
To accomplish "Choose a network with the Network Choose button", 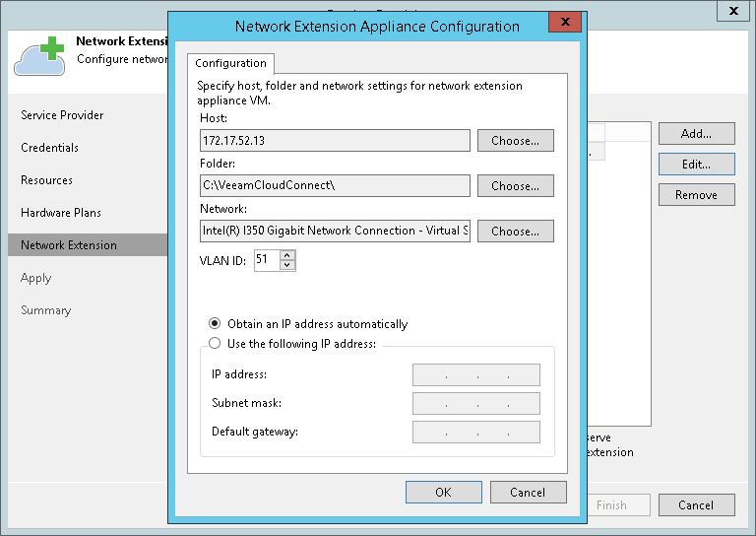I will point(516,232).
